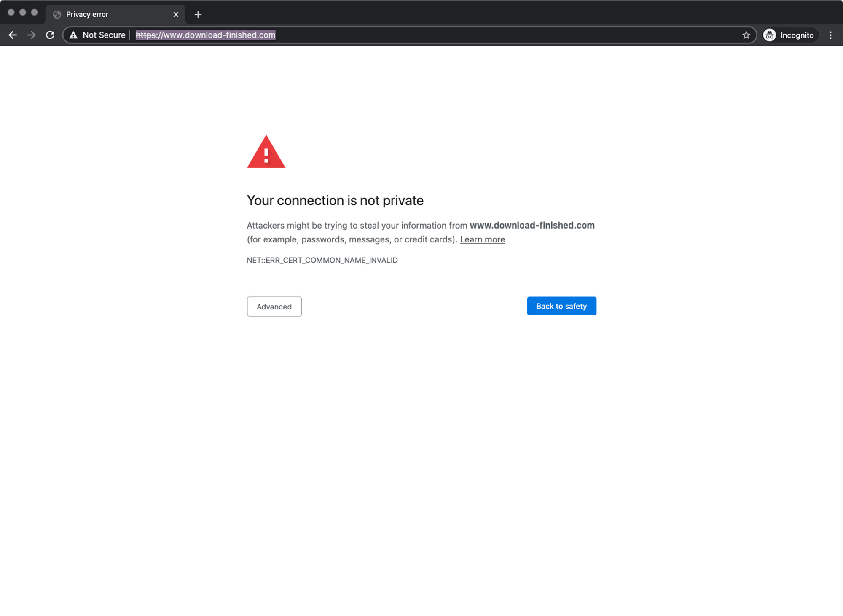Click the Not Secure warning triangle icon

click(73, 35)
